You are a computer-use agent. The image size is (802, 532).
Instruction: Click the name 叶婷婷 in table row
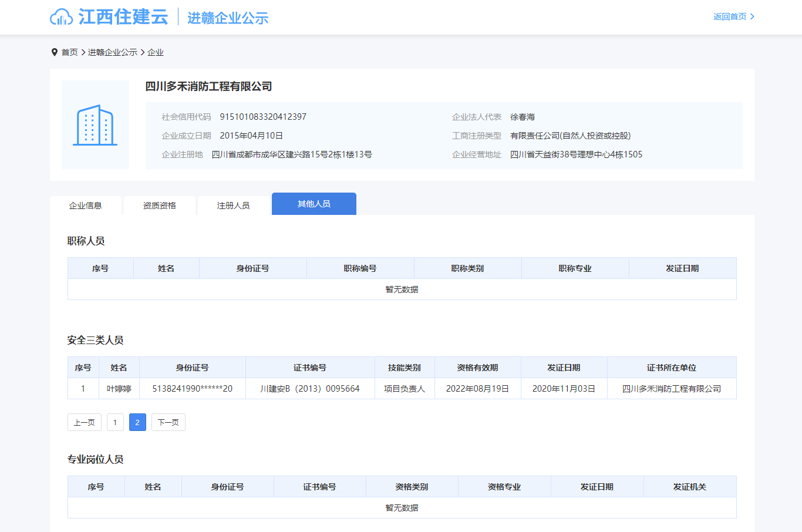(119, 389)
